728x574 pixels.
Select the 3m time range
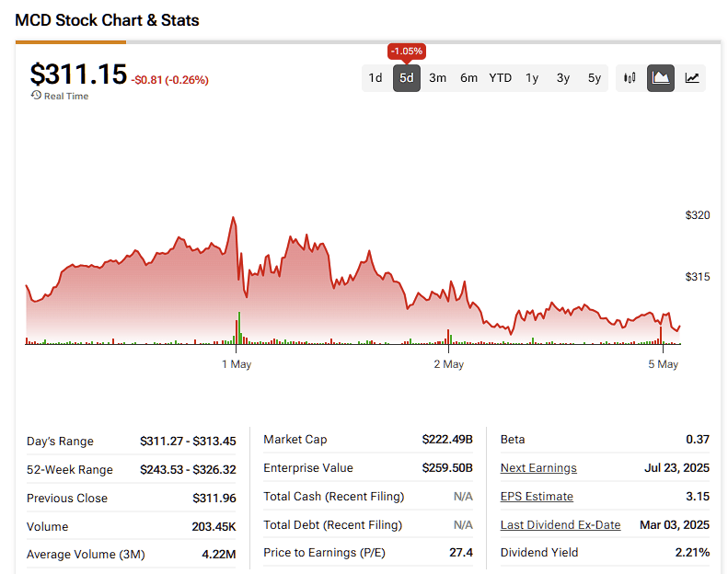[x=437, y=78]
